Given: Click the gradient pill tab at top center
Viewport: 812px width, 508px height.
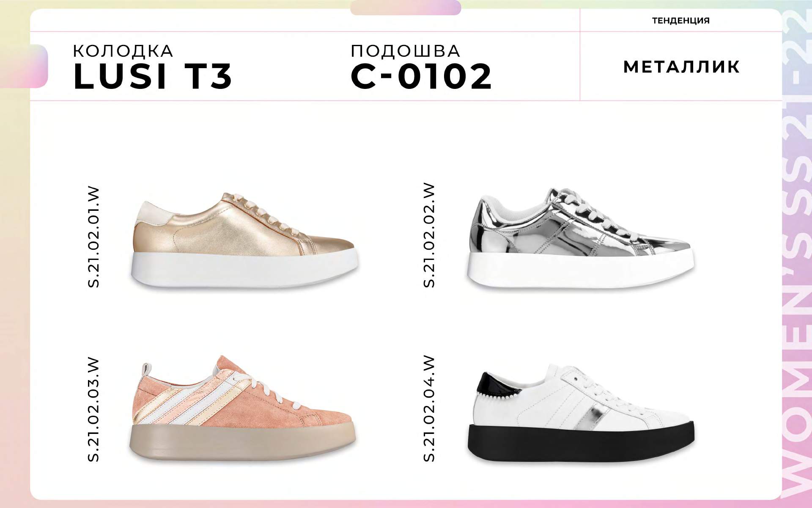Looking at the screenshot, I should (406, 8).
